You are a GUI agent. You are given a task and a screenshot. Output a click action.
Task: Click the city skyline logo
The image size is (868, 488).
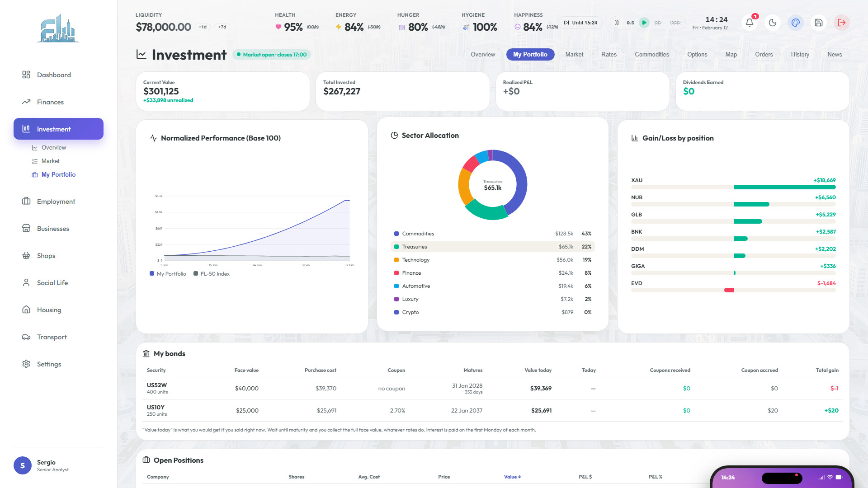pos(58,28)
